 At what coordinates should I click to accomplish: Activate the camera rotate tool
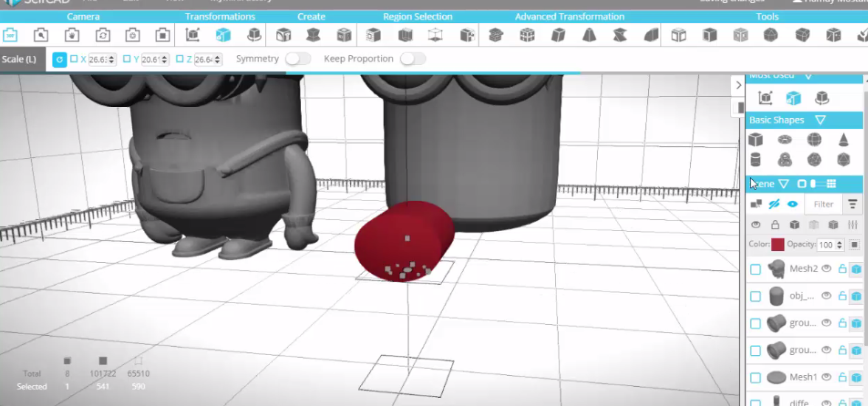click(103, 35)
